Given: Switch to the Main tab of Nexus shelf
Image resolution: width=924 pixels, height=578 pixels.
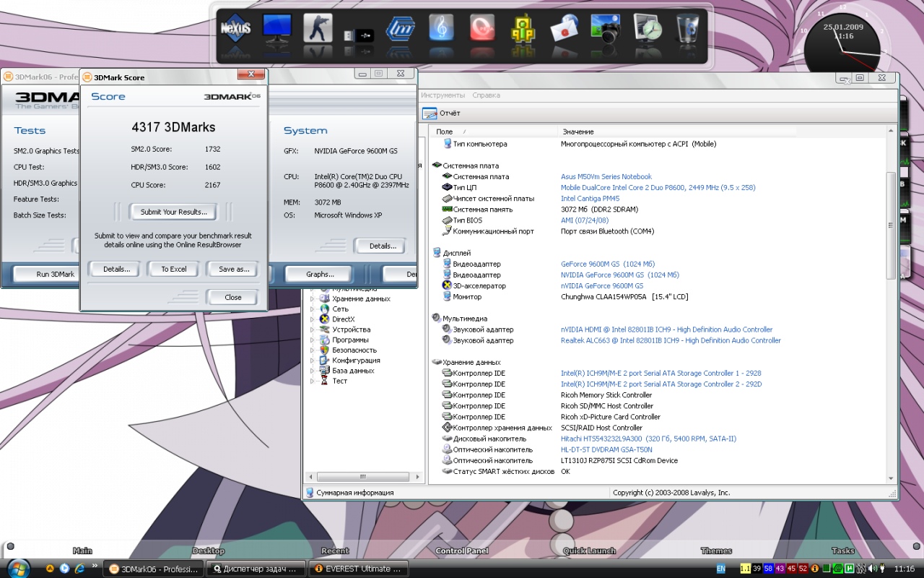Looking at the screenshot, I should coord(82,551).
